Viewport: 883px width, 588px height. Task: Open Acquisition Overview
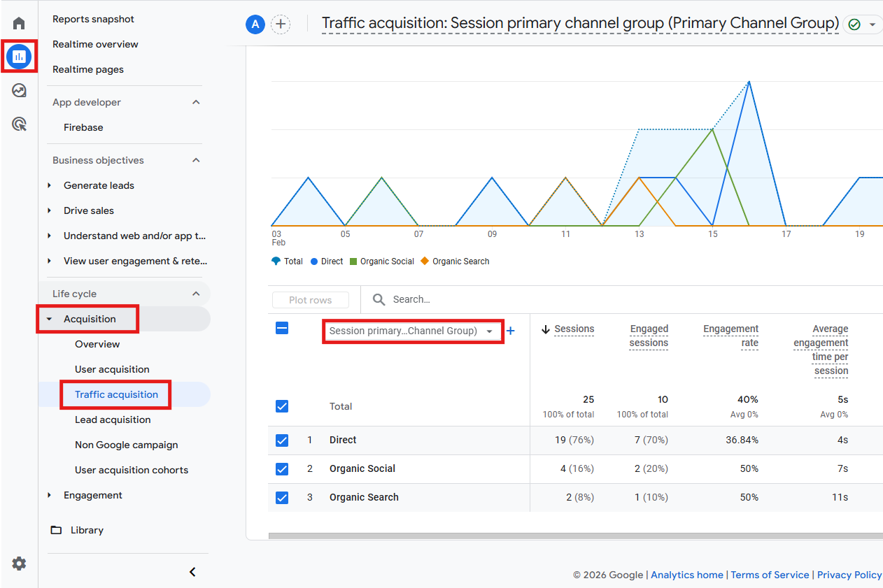coord(97,344)
